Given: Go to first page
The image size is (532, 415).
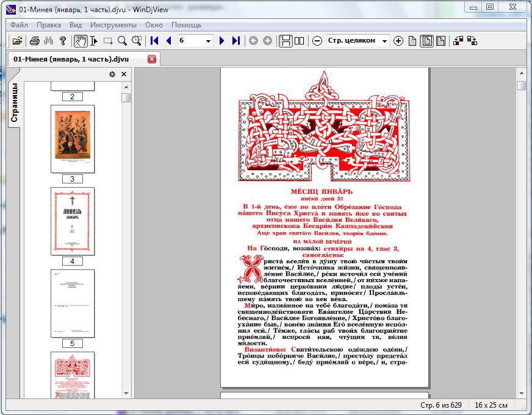Looking at the screenshot, I should pos(154,41).
